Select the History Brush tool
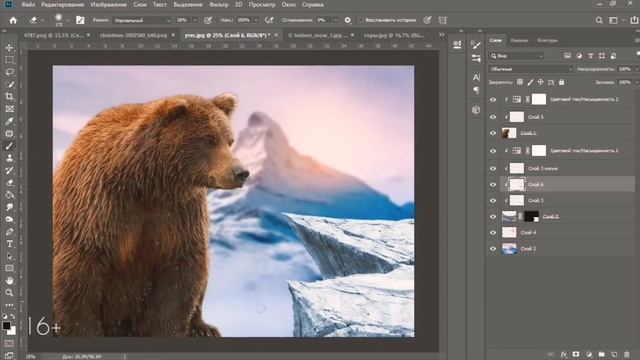The width and height of the screenshot is (640, 360). coord(9,170)
